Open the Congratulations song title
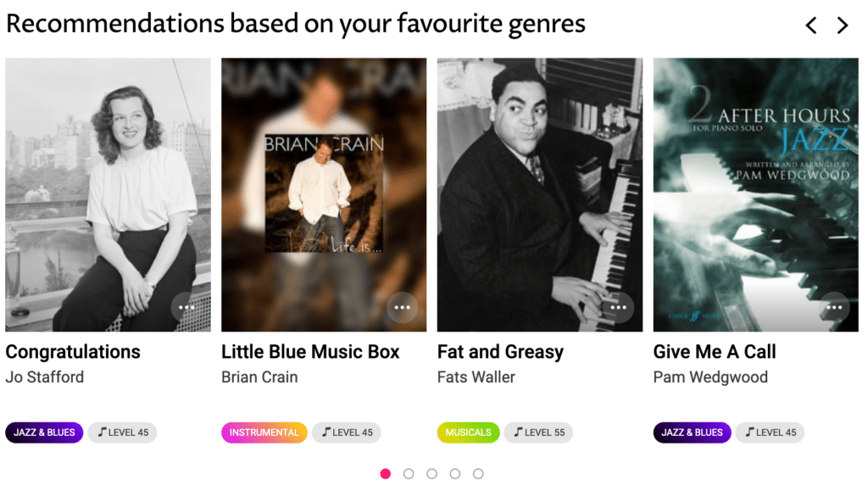The width and height of the screenshot is (868, 497). point(73,352)
